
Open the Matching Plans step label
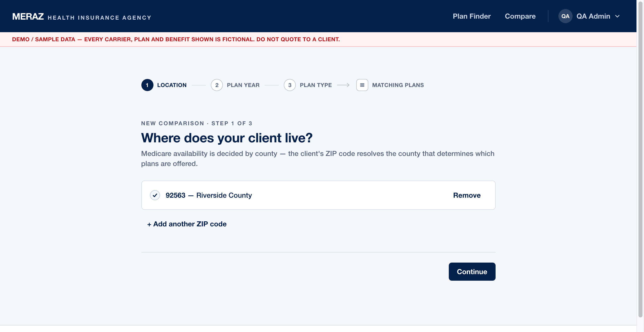click(398, 85)
